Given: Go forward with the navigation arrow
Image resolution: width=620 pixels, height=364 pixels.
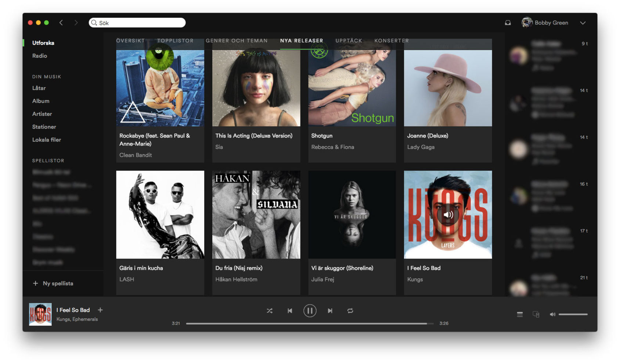Looking at the screenshot, I should point(76,23).
